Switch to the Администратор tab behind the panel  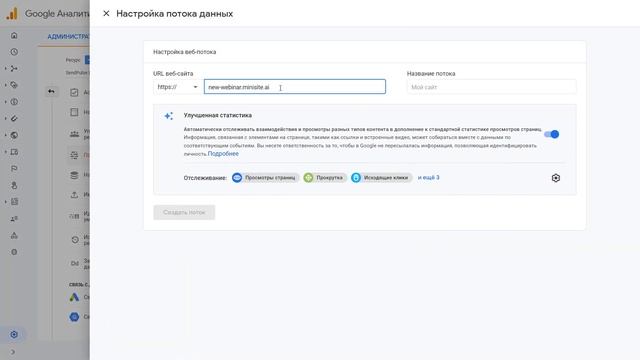point(68,37)
